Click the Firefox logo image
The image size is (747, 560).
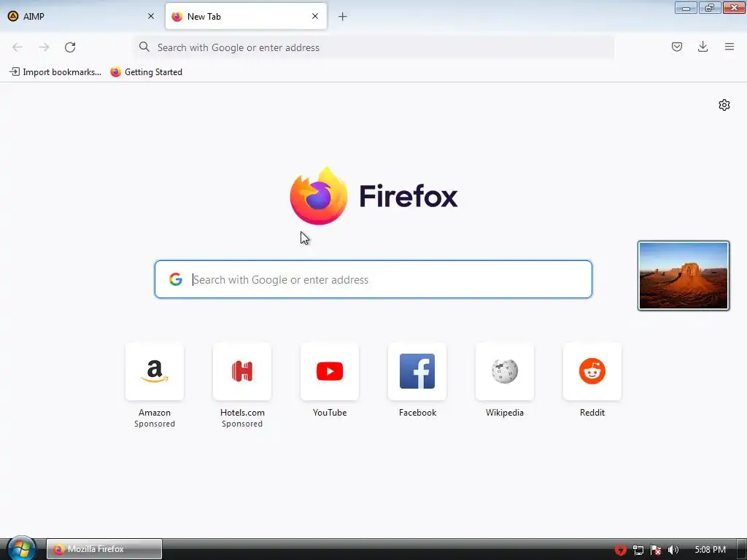click(318, 195)
